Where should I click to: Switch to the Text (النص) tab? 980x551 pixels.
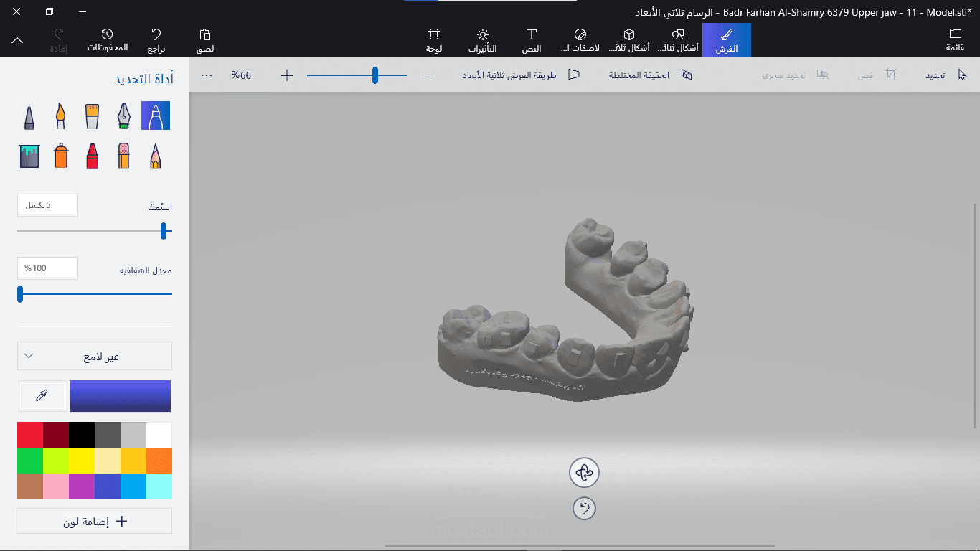tap(532, 40)
